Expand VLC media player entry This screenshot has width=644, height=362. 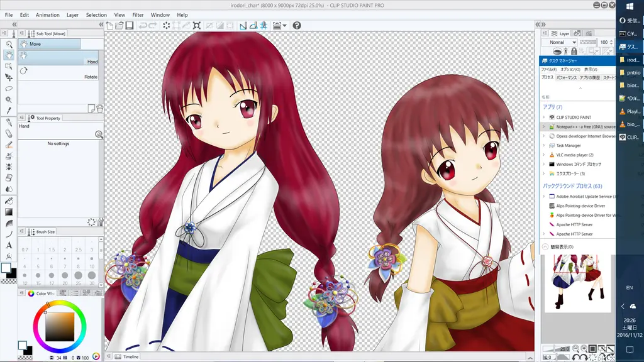click(x=544, y=155)
